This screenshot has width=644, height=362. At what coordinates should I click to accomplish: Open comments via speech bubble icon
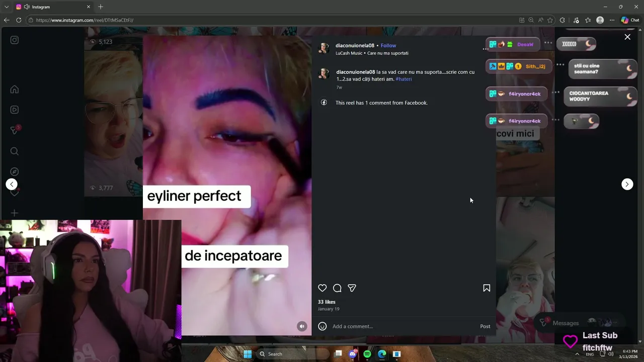coord(337,288)
